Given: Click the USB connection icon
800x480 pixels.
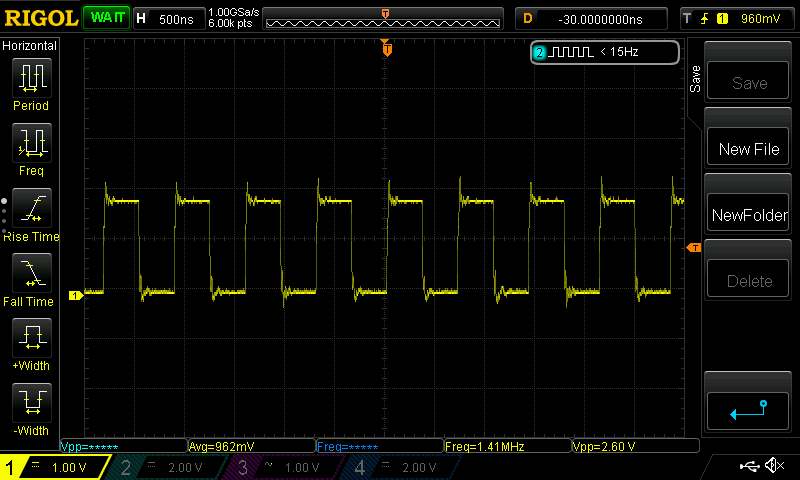Looking at the screenshot, I should (750, 466).
